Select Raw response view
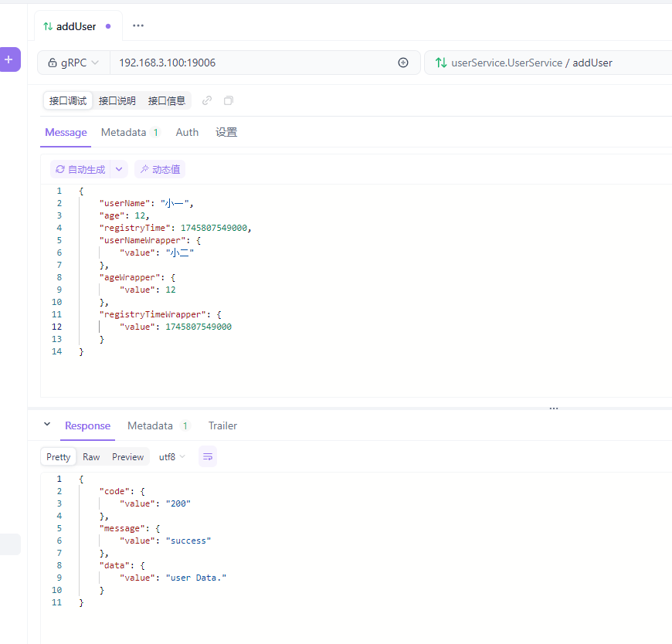 point(91,457)
